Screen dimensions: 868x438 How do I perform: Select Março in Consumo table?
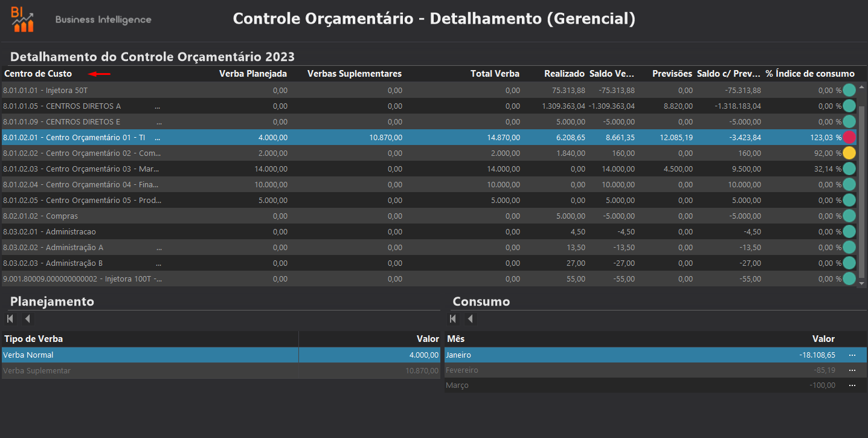pyautogui.click(x=655, y=385)
